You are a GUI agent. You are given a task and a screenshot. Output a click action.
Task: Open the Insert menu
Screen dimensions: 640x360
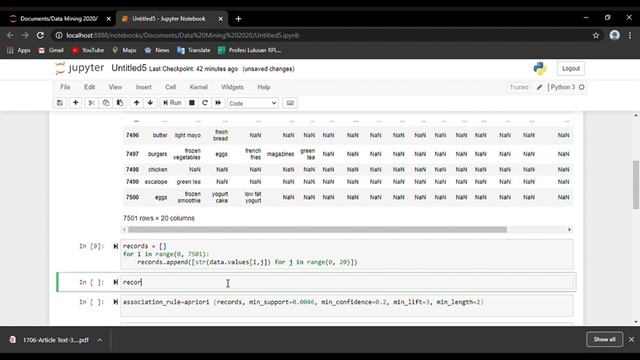pos(144,87)
